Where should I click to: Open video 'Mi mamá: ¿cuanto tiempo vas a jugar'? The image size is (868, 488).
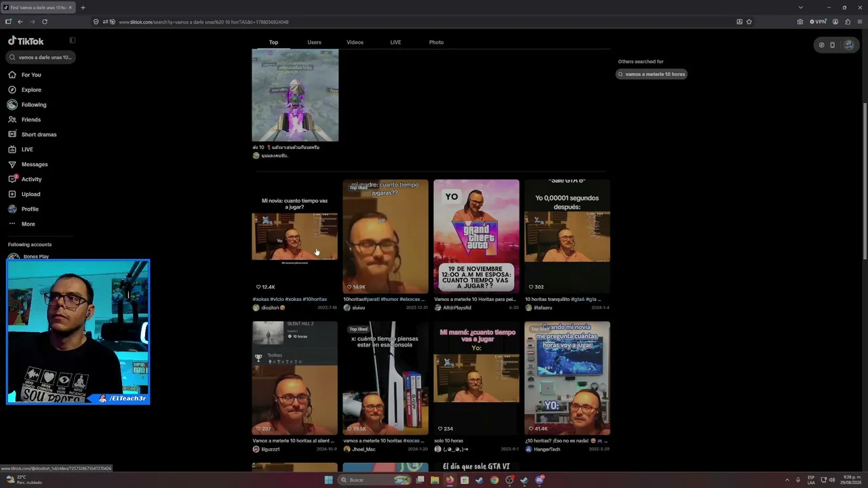tap(476, 378)
